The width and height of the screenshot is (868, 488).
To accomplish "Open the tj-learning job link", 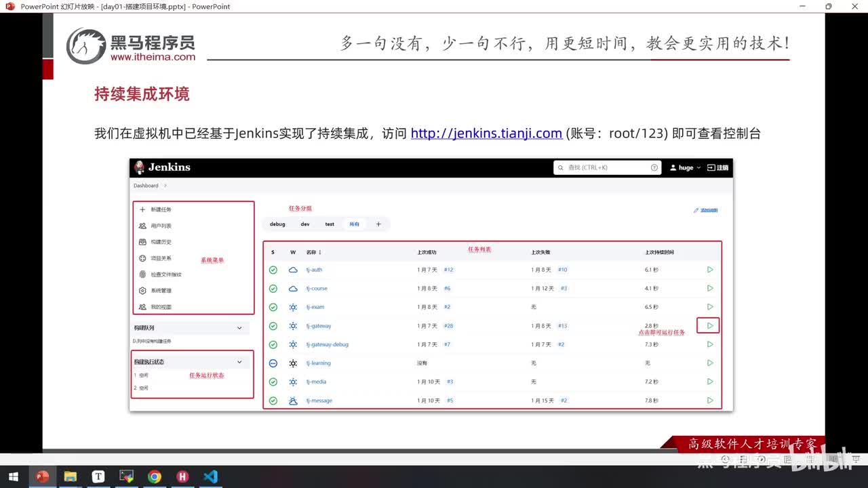I will point(318,363).
